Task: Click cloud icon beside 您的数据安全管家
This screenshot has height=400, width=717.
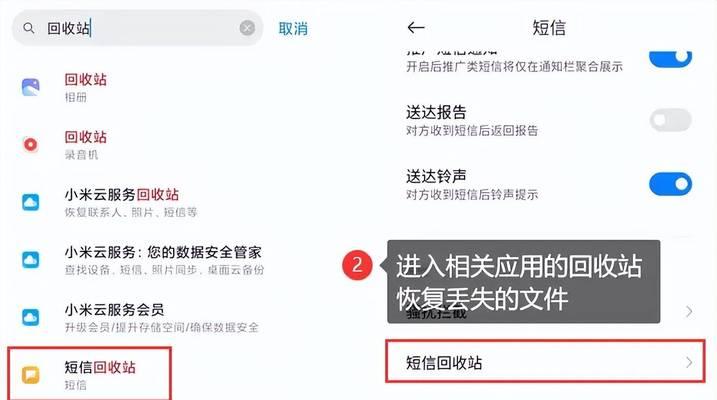Action: point(31,260)
